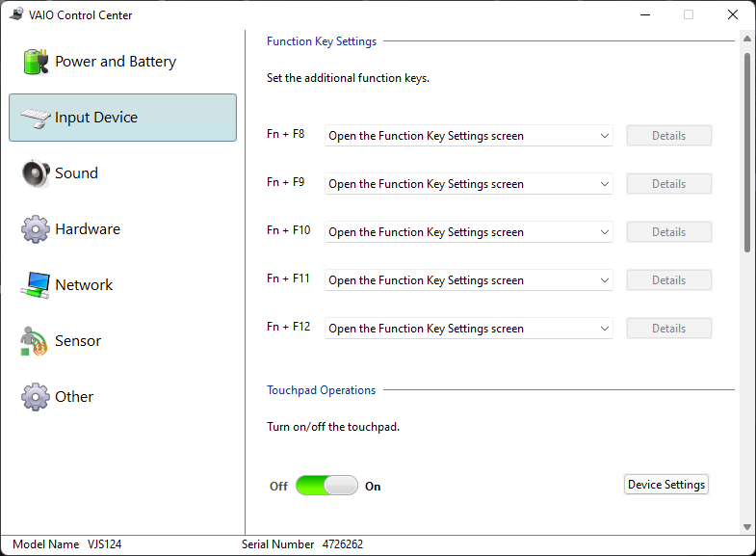
Task: Toggle the touchpad on/off switch
Action: [x=326, y=486]
